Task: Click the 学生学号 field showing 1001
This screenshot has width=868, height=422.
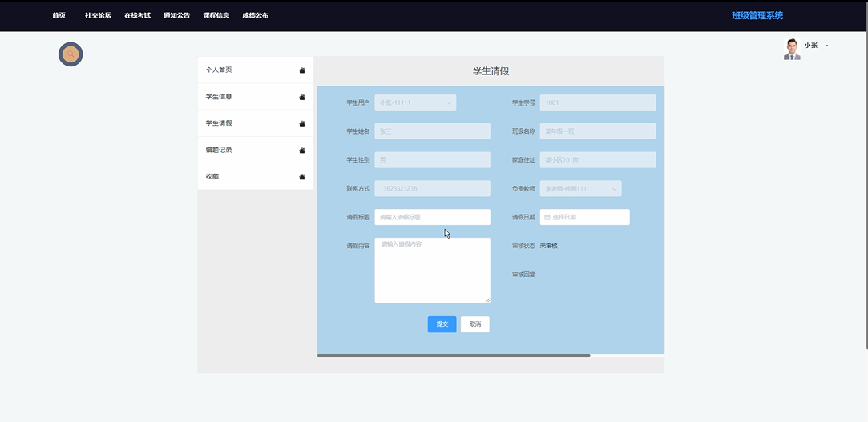Action: [x=598, y=102]
